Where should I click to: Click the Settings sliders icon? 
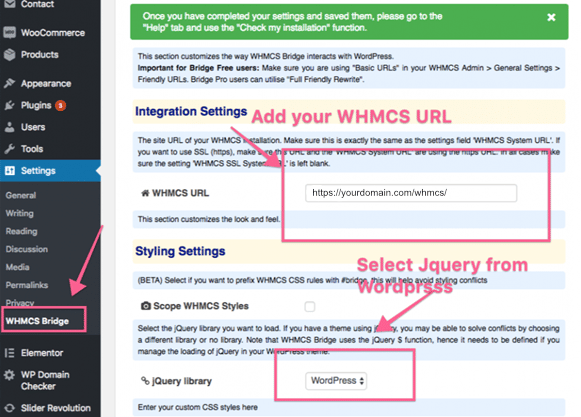[10, 171]
